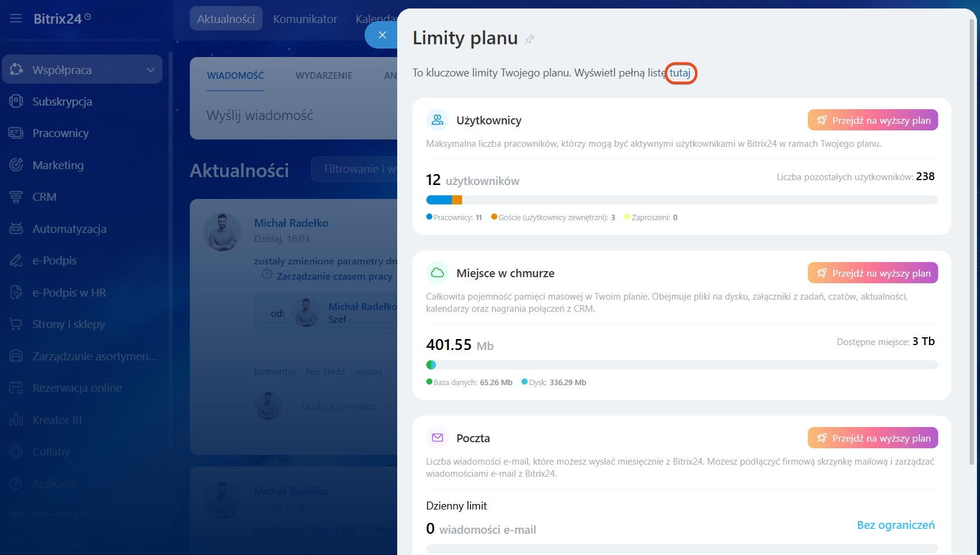Click the Marketing target icon
This screenshot has height=555, width=980.
(x=16, y=165)
